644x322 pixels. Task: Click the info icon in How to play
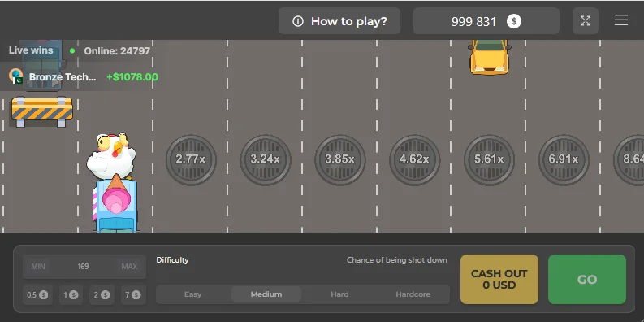point(298,21)
